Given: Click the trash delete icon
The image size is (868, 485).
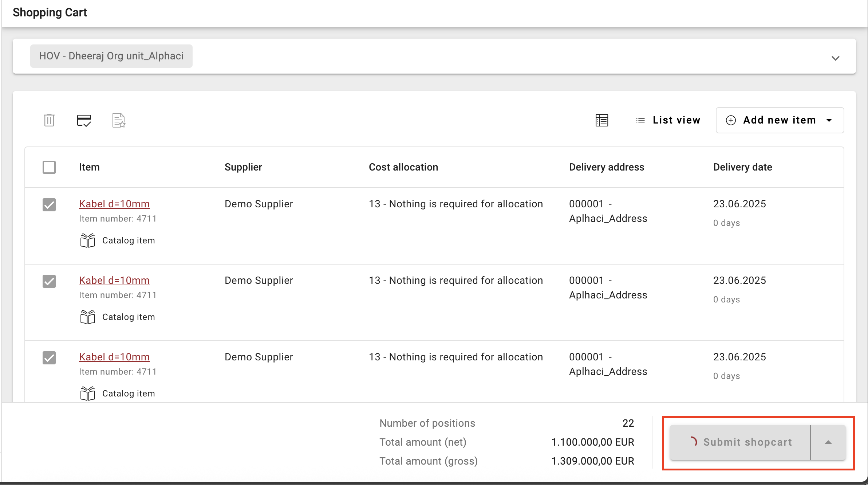Looking at the screenshot, I should [x=49, y=120].
